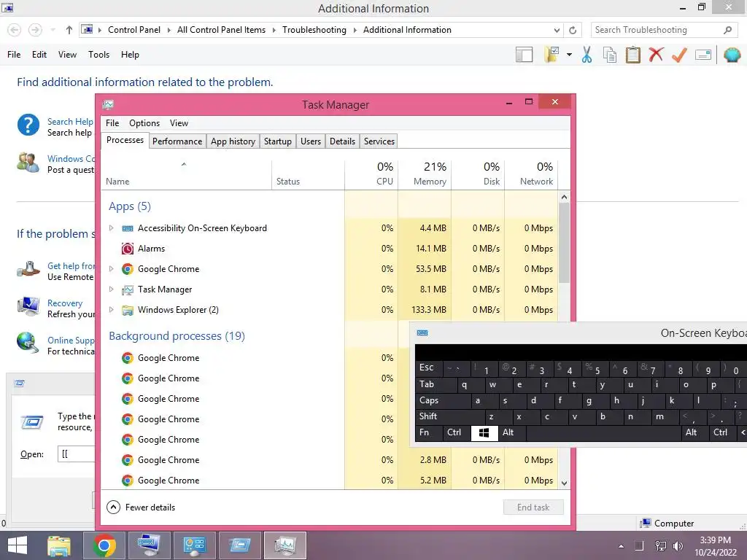747x560 pixels.
Task: Click the Paste clipboard icon
Action: (632, 55)
